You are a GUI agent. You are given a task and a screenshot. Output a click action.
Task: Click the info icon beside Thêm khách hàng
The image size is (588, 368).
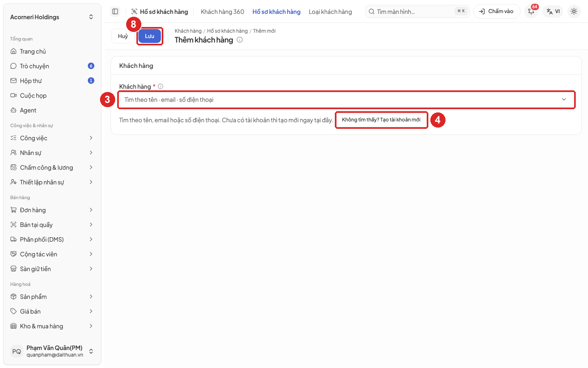pyautogui.click(x=240, y=40)
